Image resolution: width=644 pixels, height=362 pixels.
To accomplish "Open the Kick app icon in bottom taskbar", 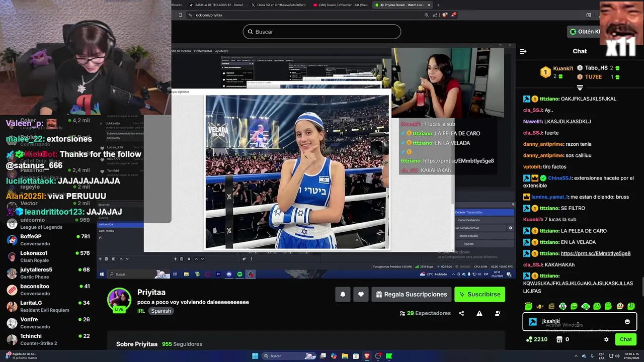I will (x=389, y=356).
